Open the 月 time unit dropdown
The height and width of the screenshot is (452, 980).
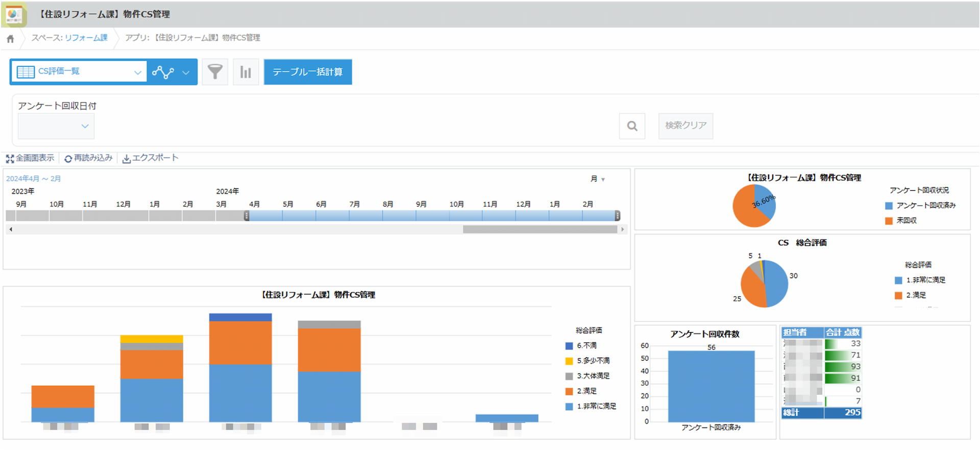[x=597, y=179]
